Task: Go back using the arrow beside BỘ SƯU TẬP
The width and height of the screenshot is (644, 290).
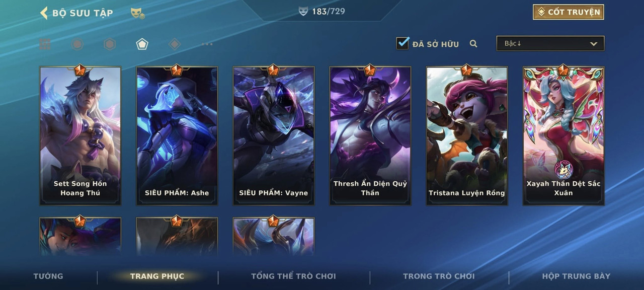Action: point(44,13)
